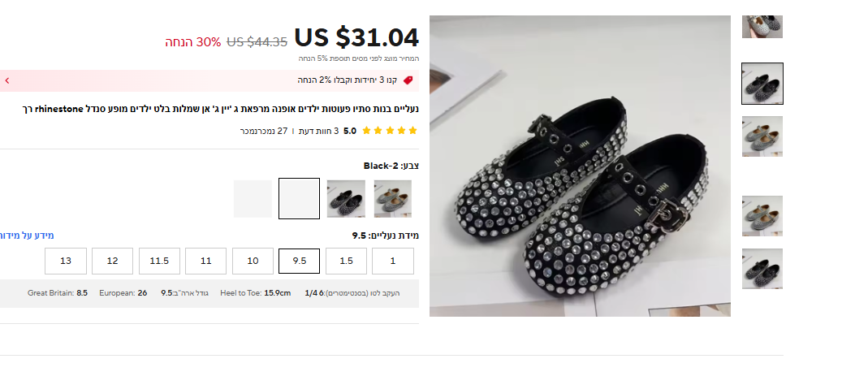Select shoe size 1

click(x=393, y=261)
